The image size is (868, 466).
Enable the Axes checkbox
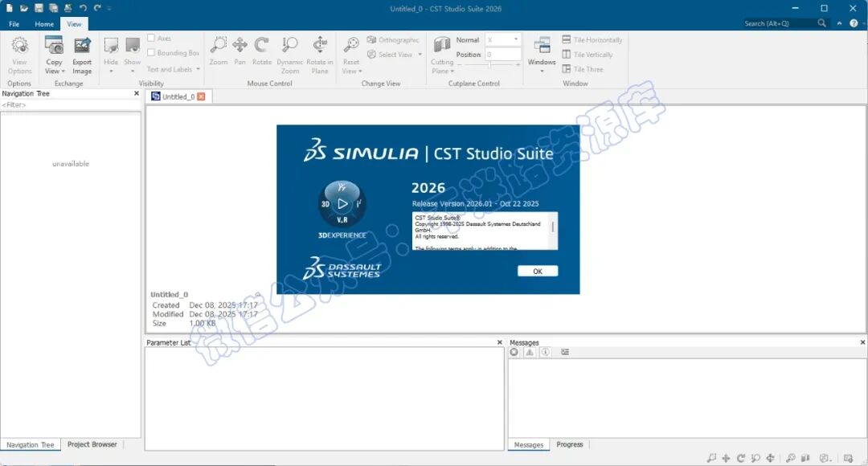[150, 38]
